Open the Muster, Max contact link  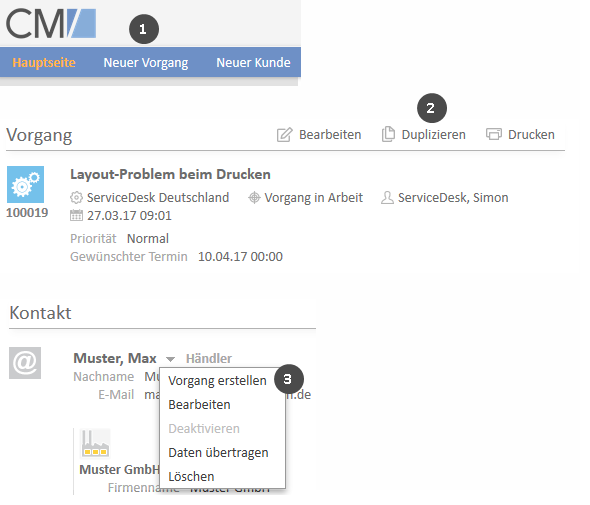point(115,358)
